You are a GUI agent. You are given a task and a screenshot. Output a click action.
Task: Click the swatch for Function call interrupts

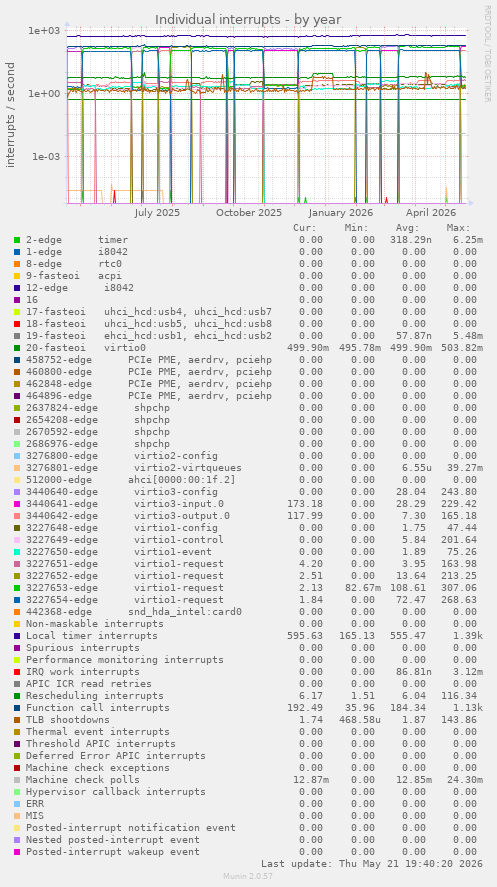(x=17, y=708)
